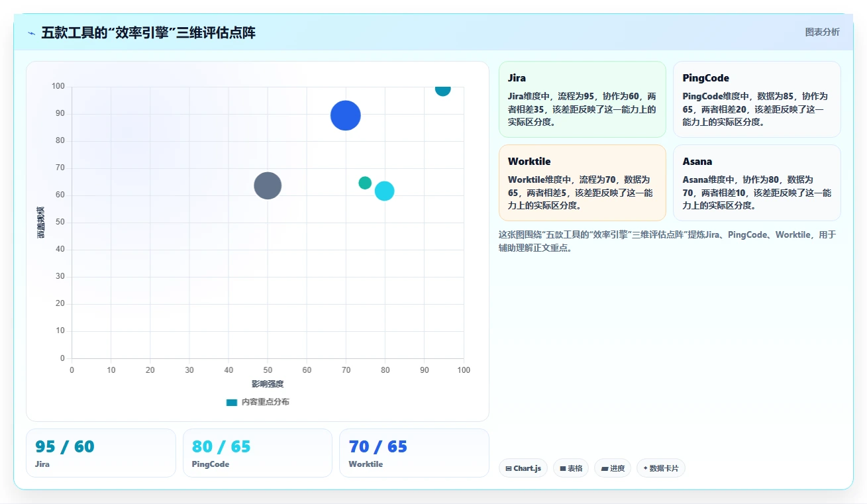Click the PingCode description text about 数据为85
867x504 pixels.
[x=756, y=109]
